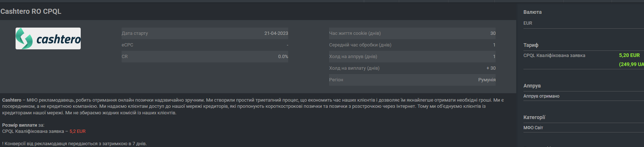The height and width of the screenshot is (147, 644).
Task: Select the Час життя cookie row
Action: click(412, 33)
